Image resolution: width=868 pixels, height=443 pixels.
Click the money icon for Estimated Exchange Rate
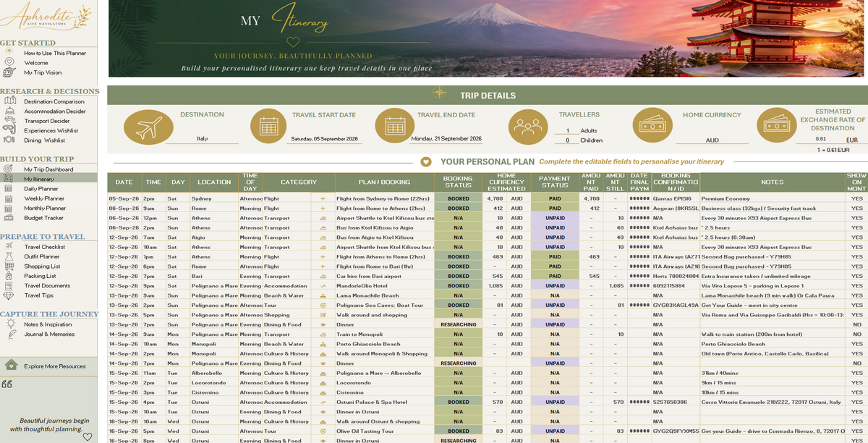775,126
